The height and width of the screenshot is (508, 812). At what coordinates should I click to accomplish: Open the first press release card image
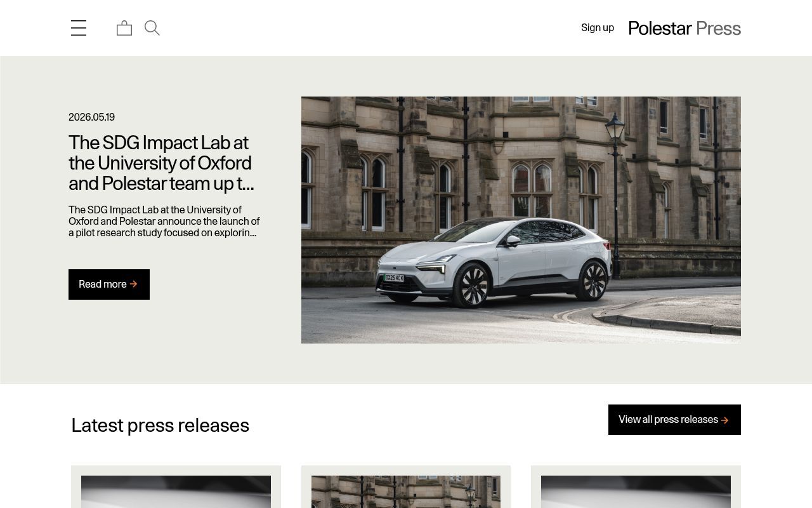(176, 492)
